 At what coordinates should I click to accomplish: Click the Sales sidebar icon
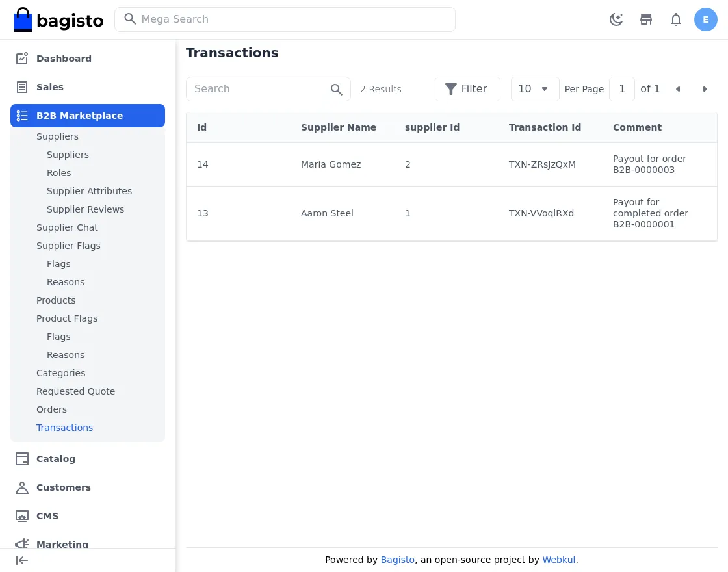(22, 87)
